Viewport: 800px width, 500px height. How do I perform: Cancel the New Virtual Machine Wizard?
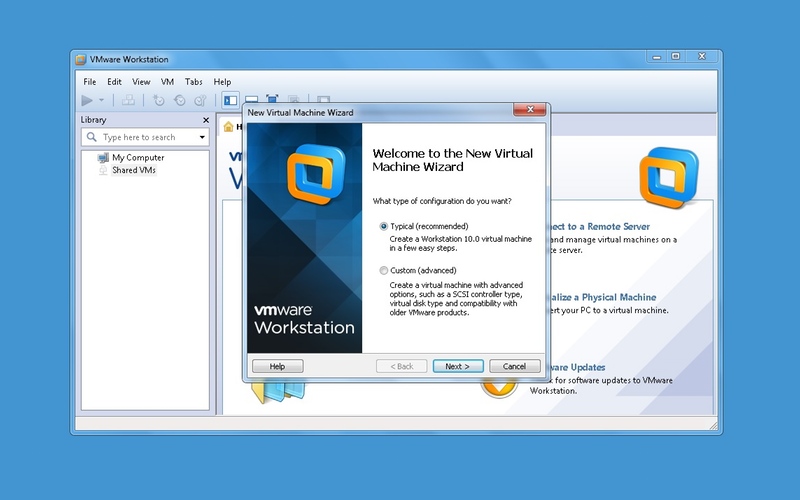coord(514,366)
